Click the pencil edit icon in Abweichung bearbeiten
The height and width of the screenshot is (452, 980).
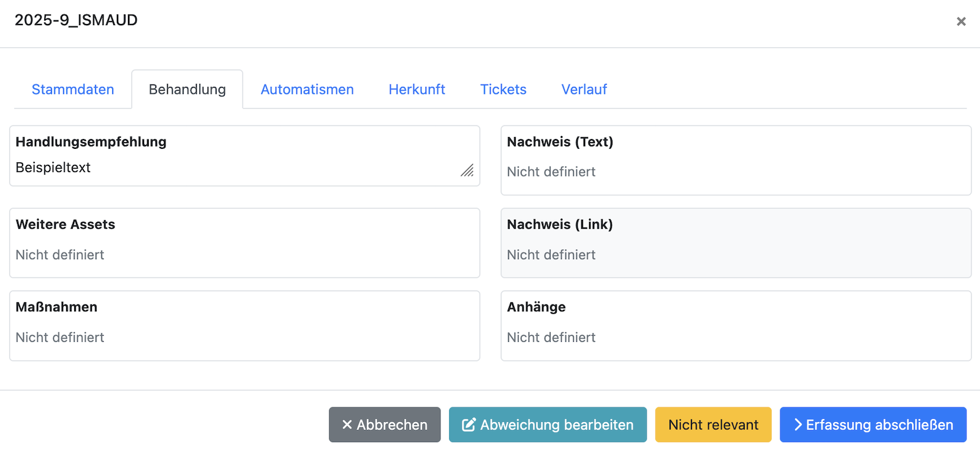click(469, 424)
